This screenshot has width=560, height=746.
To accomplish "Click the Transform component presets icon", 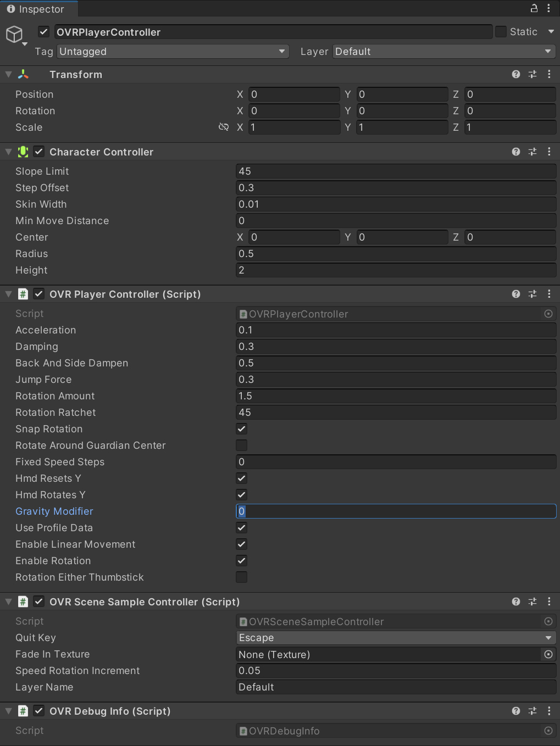I will coord(532,74).
